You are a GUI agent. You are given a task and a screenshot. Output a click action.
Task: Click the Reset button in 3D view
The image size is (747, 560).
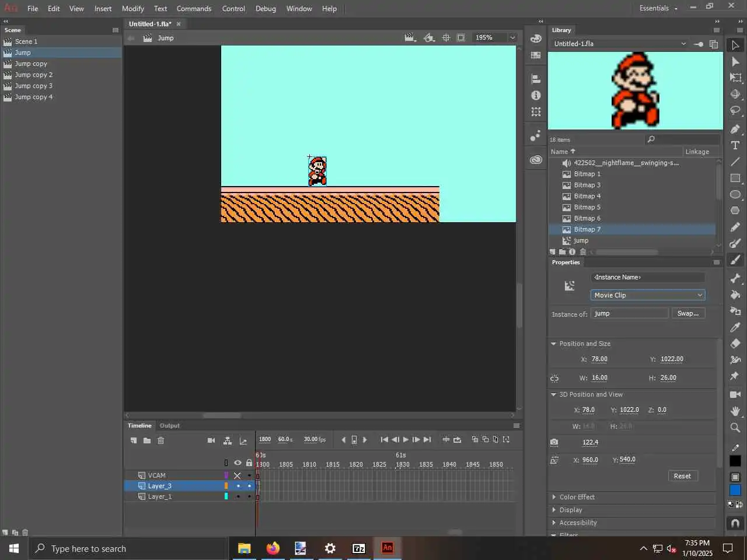[682, 476]
